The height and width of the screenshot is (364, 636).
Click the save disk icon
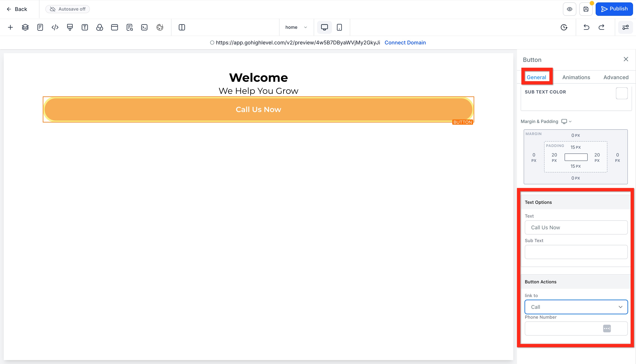pyautogui.click(x=586, y=9)
